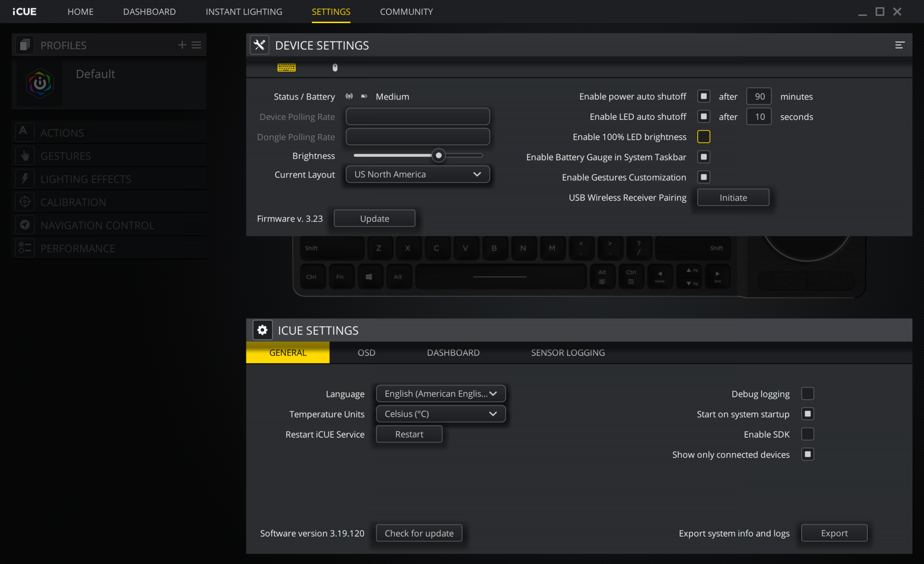Image resolution: width=924 pixels, height=564 pixels.
Task: Open Device Settings panel menu icon
Action: tap(899, 45)
